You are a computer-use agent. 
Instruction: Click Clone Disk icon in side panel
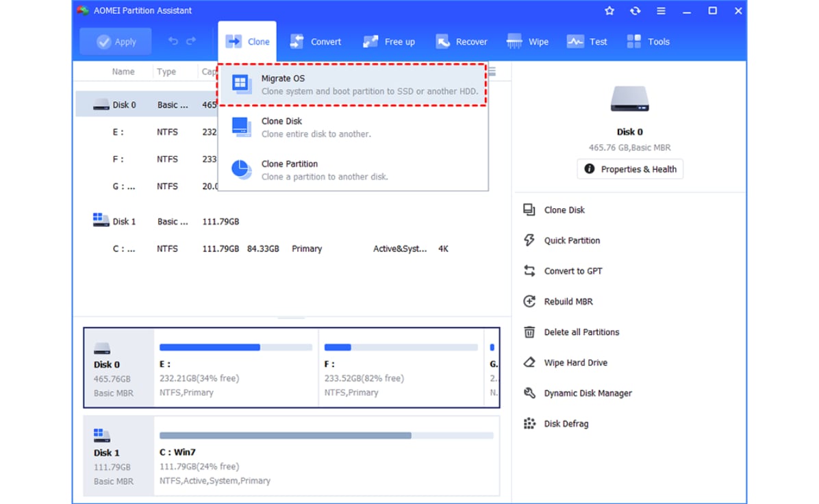tap(529, 210)
